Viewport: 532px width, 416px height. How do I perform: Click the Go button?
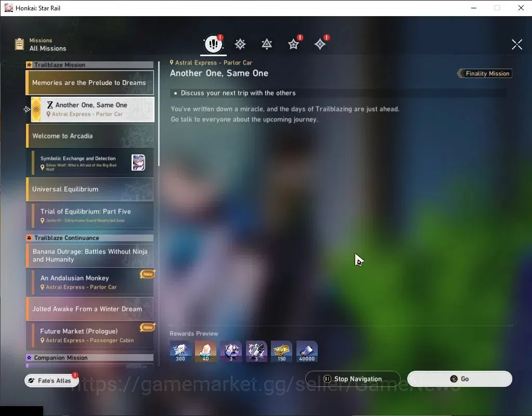[x=460, y=379]
